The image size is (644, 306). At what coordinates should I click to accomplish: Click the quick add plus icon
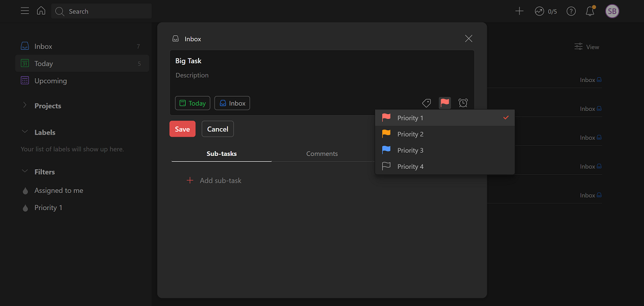tap(519, 11)
